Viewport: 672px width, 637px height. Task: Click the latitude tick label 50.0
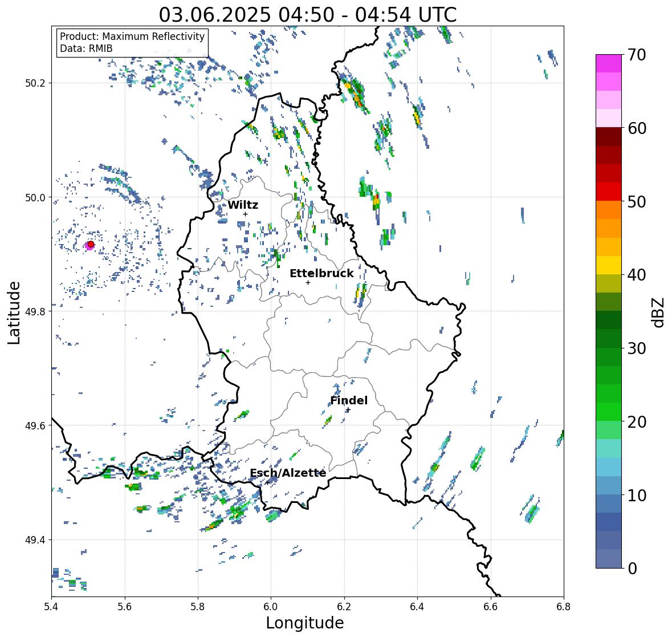tap(35, 198)
